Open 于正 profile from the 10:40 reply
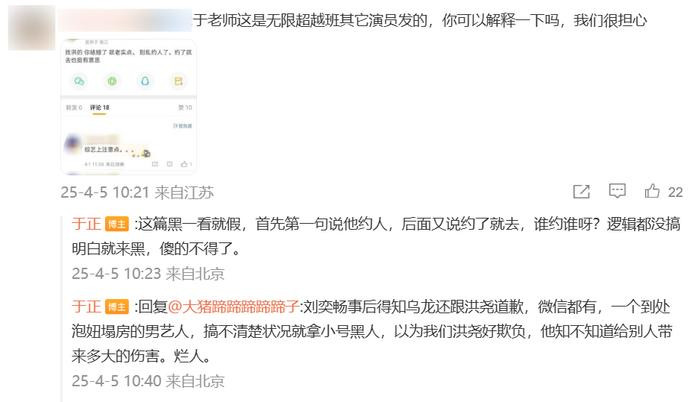 86,307
